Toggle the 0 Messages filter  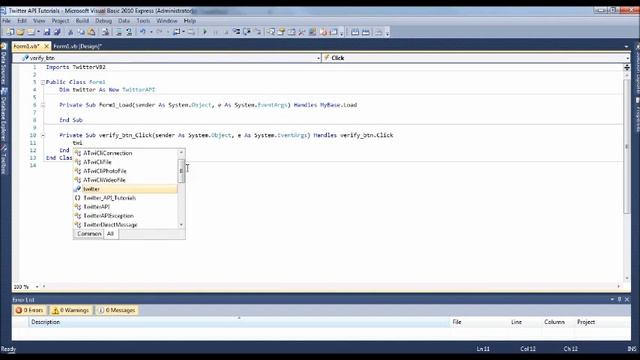coord(117,310)
